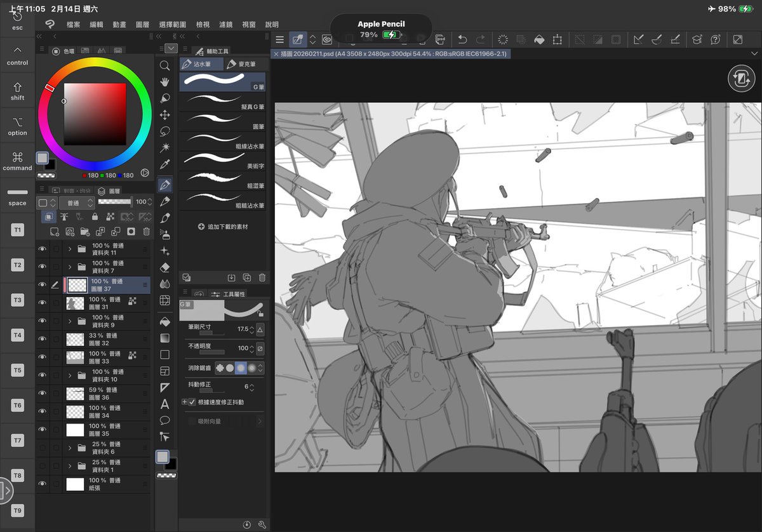Tap the esc edge key
This screenshot has width=762, height=532.
pyautogui.click(x=18, y=19)
